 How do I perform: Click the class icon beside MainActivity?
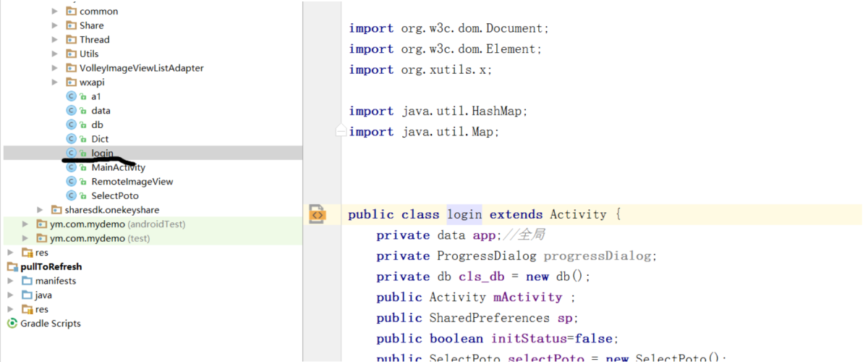pos(71,167)
